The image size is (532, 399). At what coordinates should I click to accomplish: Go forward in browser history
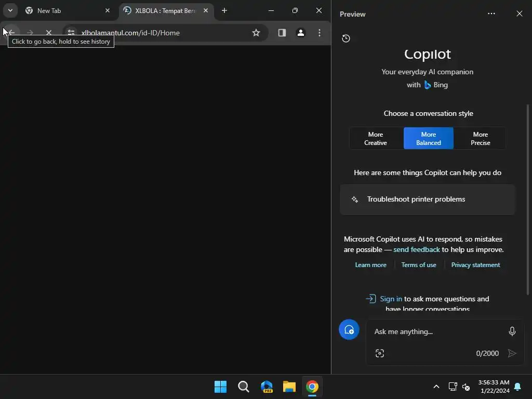tap(30, 33)
